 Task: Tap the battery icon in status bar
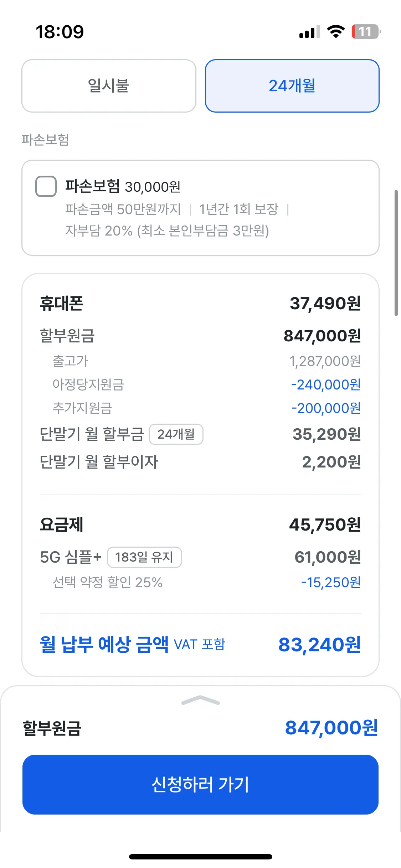coord(366,32)
